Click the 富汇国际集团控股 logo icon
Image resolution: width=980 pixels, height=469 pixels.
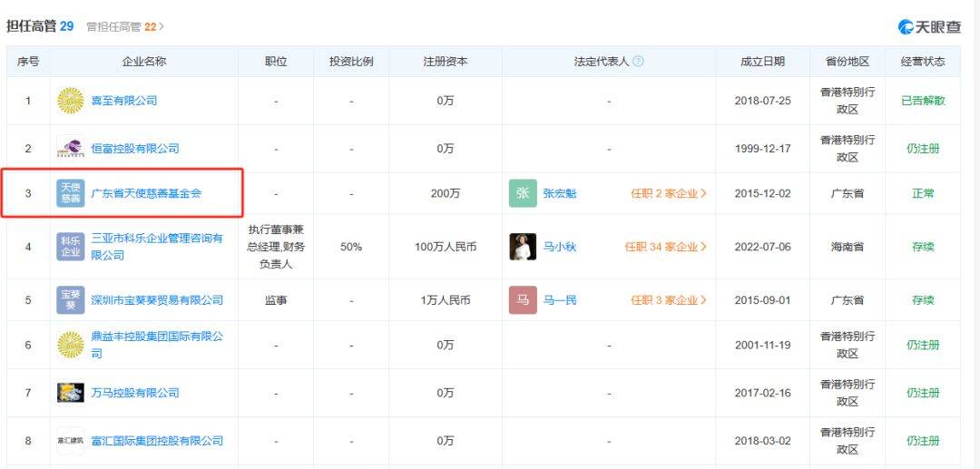click(70, 441)
